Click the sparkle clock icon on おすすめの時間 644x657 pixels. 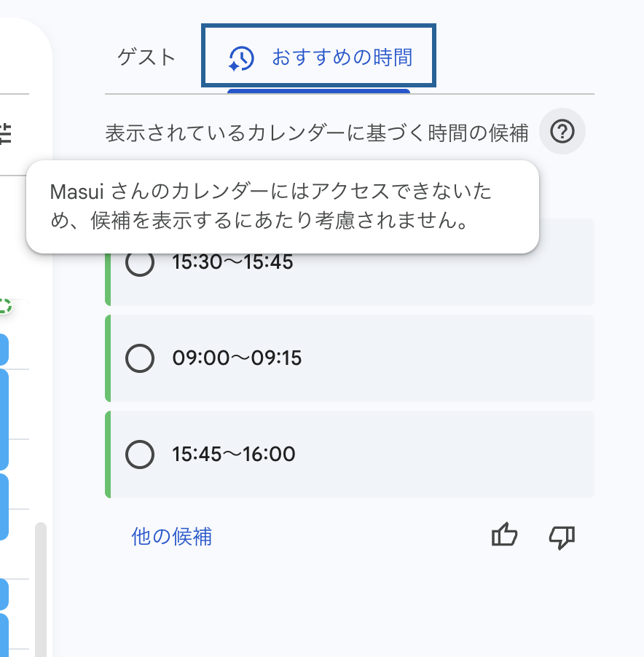241,58
